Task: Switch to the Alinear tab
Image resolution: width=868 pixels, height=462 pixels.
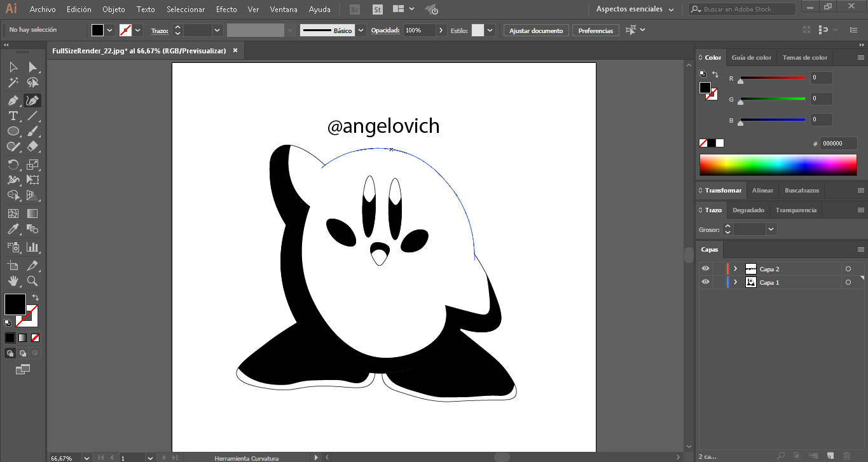Action: 762,190
